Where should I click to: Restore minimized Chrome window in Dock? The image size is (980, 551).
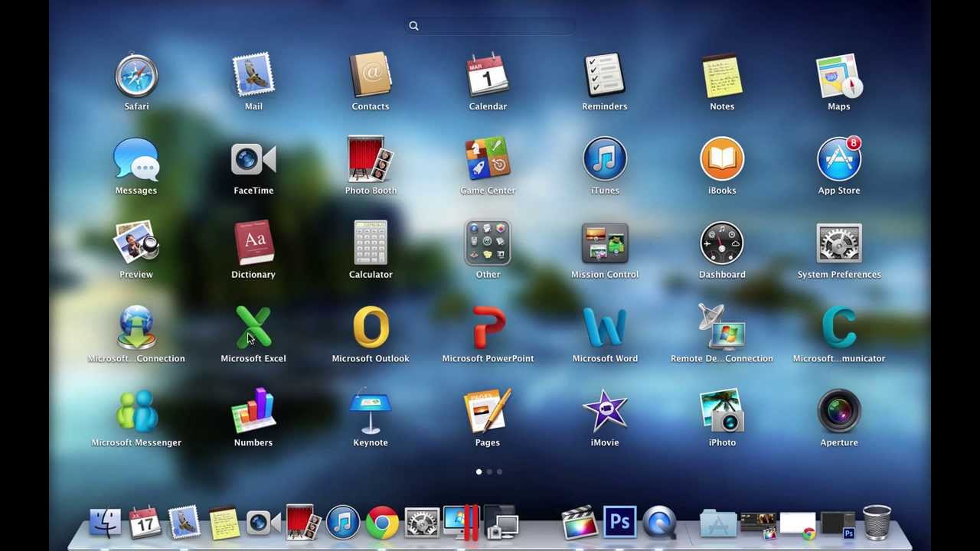point(797,525)
